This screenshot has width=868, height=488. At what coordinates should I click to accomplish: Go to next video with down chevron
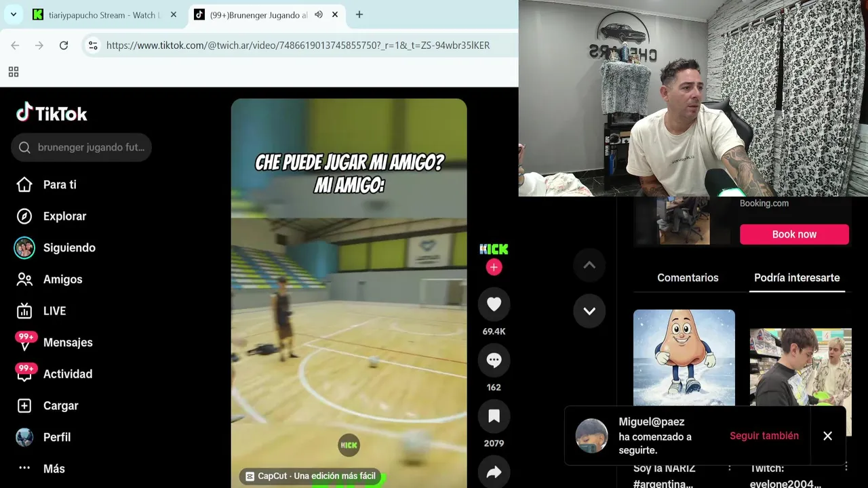(589, 311)
